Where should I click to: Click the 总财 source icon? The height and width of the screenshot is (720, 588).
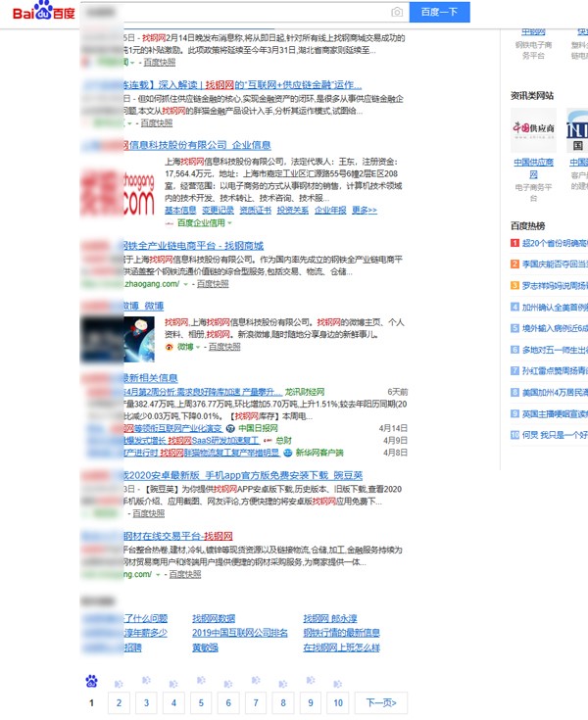pos(268,441)
